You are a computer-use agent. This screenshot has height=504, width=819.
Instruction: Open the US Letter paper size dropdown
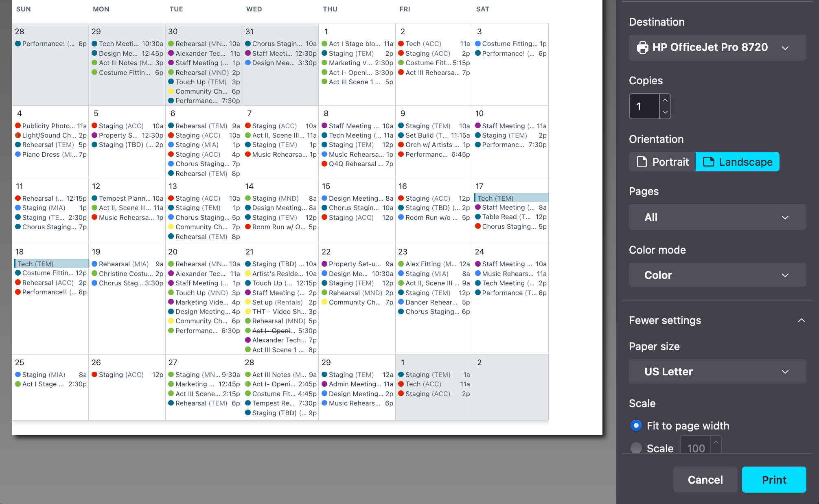click(717, 372)
